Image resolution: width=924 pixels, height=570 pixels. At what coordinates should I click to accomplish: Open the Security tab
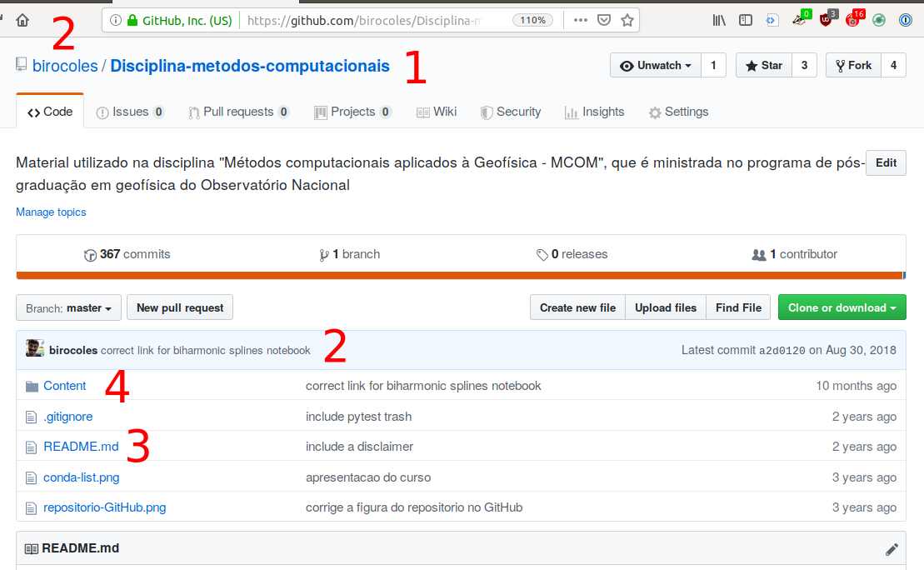(x=511, y=112)
